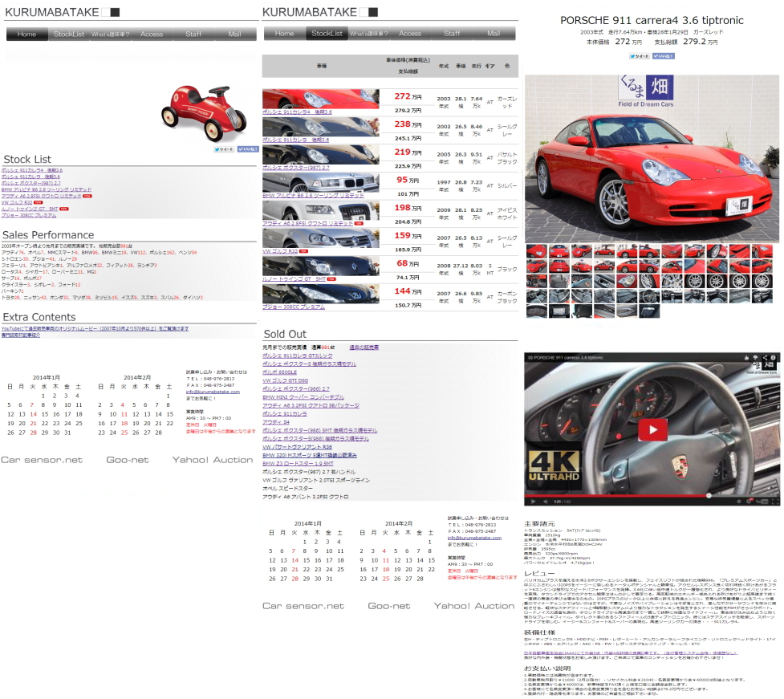The height and width of the screenshot is (699, 784).
Task: Open the Peugeot 308CC thumbnail in the 144万円 row
Action: coord(320,294)
